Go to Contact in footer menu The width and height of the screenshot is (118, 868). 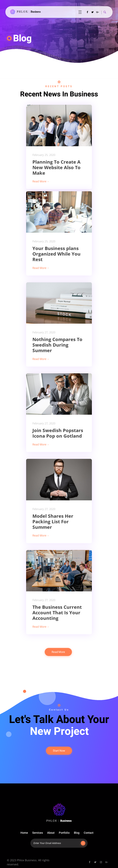pyautogui.click(x=88, y=833)
